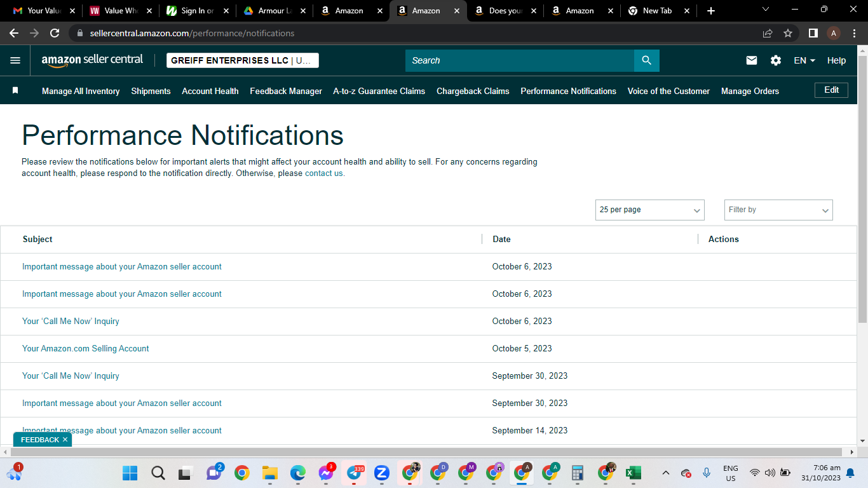Image resolution: width=868 pixels, height=488 pixels.
Task: Switch to the 'Does your' tab
Action: click(x=504, y=11)
